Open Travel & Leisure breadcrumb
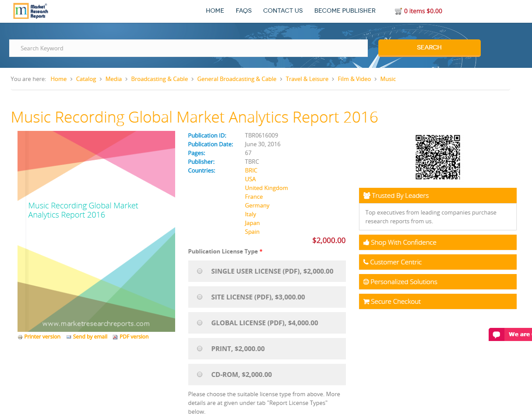Screen dimensions: 532x415 point(307,79)
